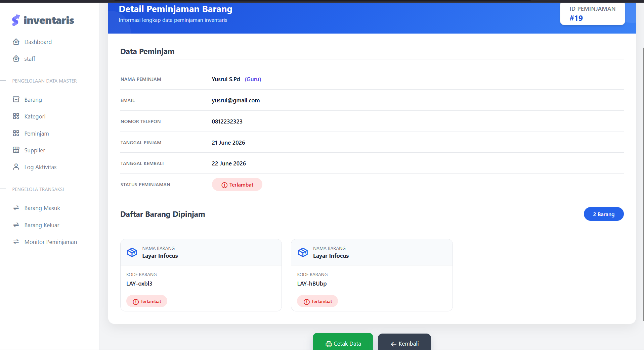Image resolution: width=644 pixels, height=350 pixels.
Task: Open the Barang Keluar page
Action: [42, 225]
